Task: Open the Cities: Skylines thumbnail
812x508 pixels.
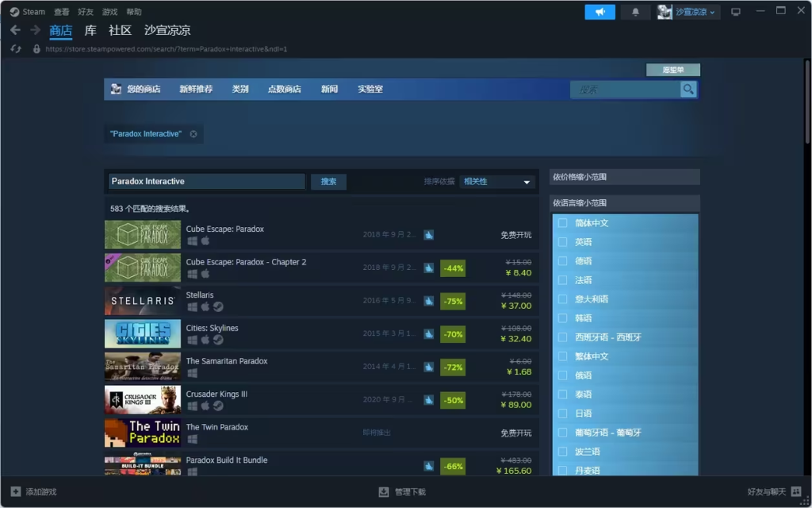Action: click(143, 334)
